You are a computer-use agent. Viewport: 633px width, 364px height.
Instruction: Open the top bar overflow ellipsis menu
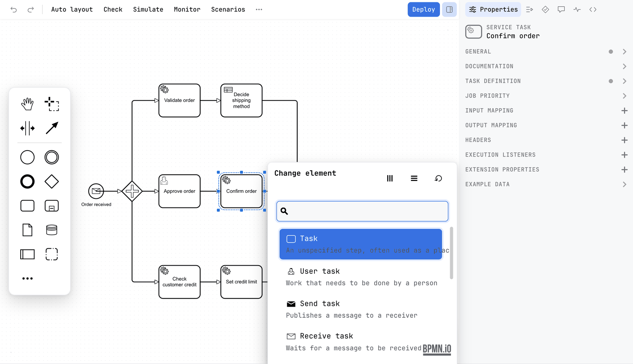tap(259, 9)
